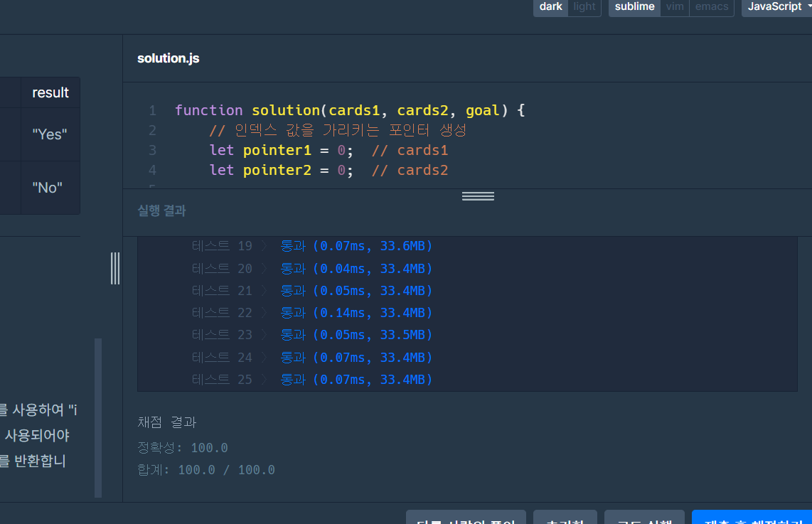
Task: Click the '// cards1' comment
Action: (x=410, y=150)
